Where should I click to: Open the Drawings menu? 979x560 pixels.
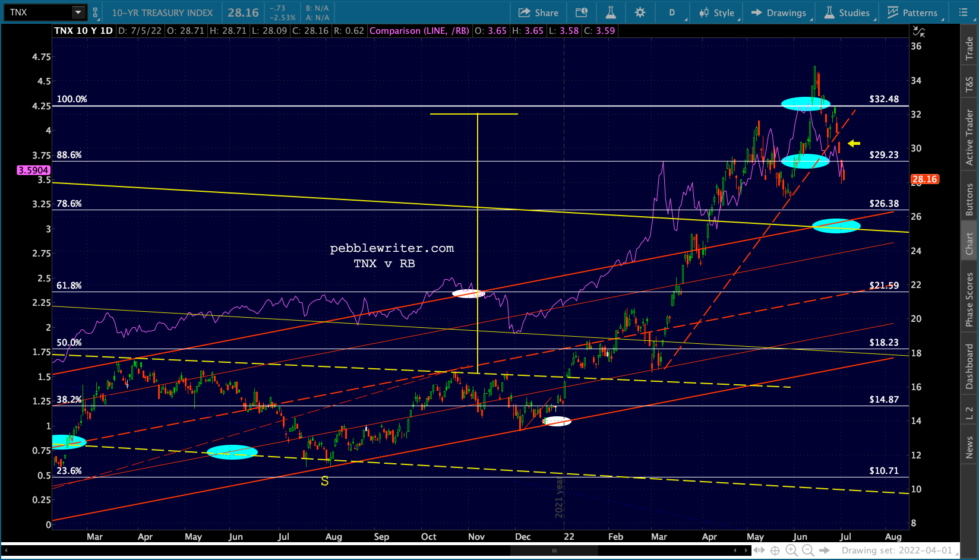pyautogui.click(x=778, y=12)
